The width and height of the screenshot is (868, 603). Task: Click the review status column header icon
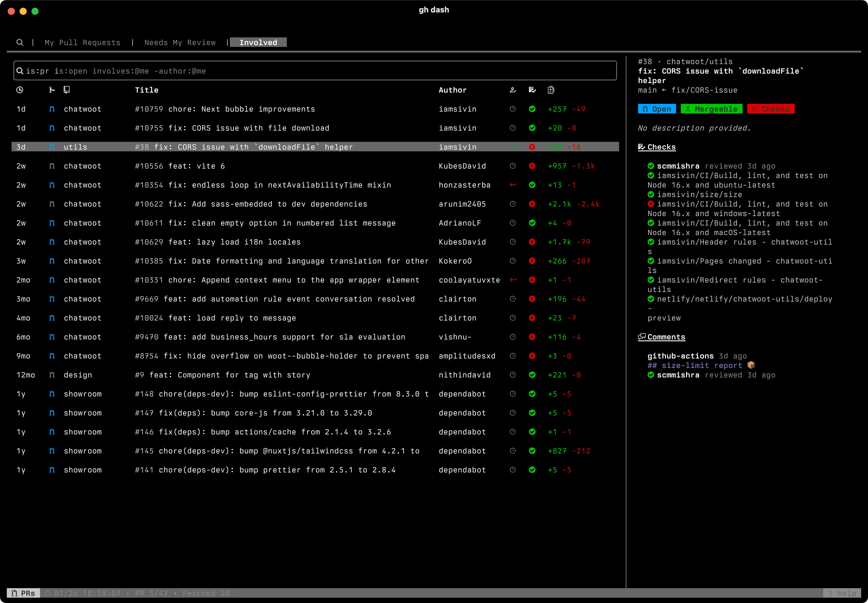tap(513, 90)
